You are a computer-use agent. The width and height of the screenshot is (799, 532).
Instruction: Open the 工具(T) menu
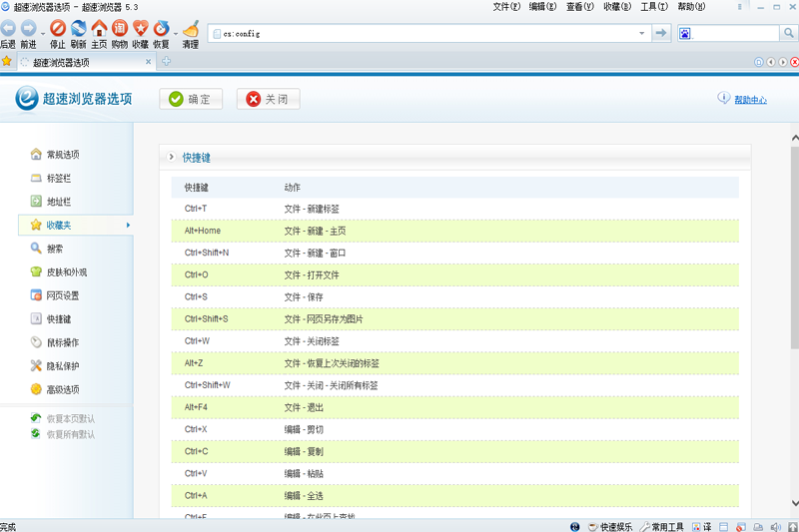[654, 7]
